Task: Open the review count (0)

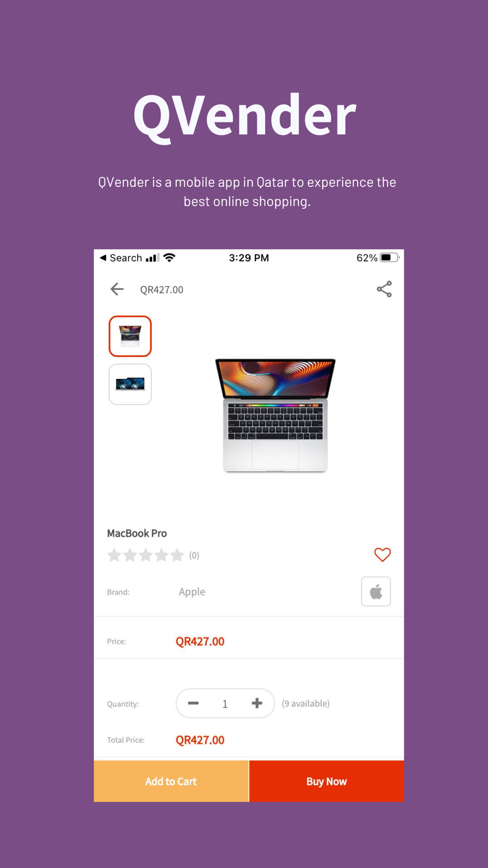Action: (194, 555)
